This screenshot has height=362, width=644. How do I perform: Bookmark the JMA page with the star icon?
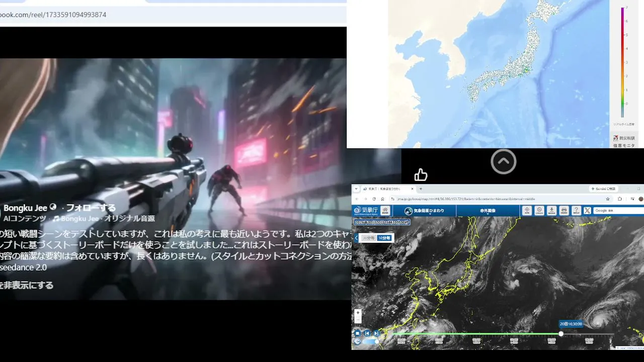click(x=608, y=199)
